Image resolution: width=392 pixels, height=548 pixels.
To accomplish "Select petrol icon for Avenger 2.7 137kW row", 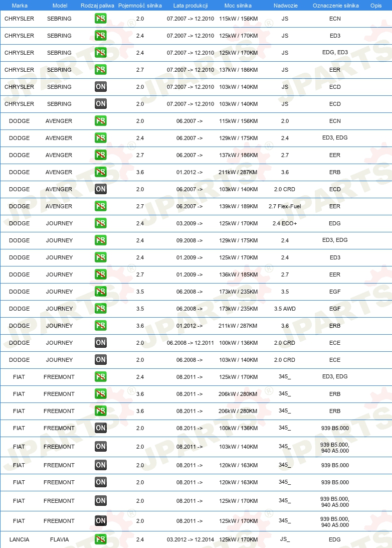I will tap(101, 155).
